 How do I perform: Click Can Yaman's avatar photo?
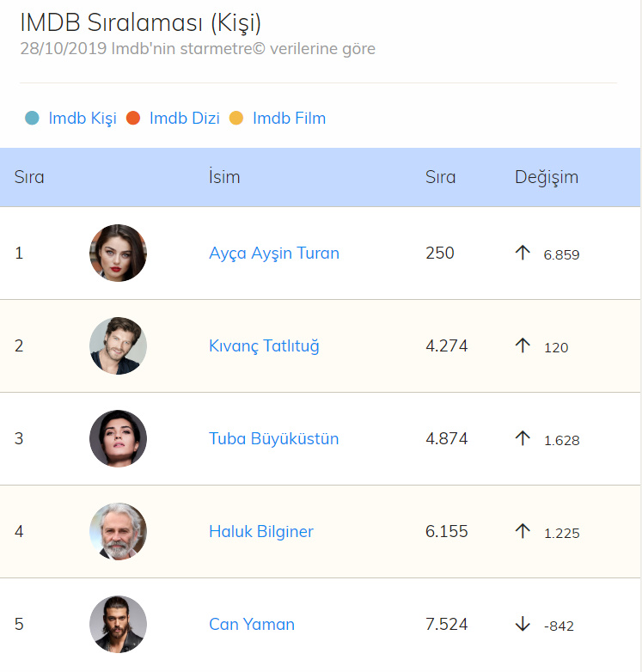tap(118, 625)
